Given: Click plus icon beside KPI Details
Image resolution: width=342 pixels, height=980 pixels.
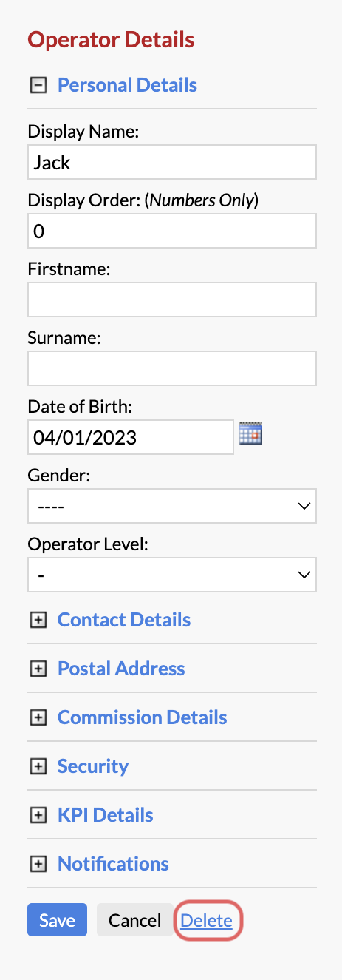Looking at the screenshot, I should click(x=38, y=815).
